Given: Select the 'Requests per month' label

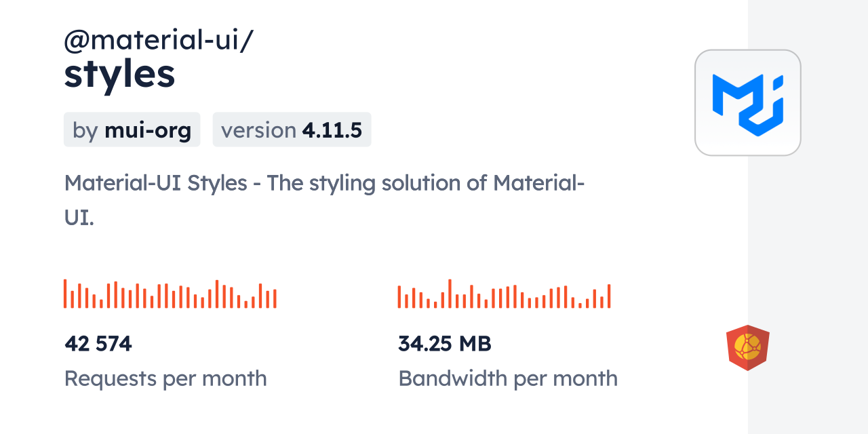Looking at the screenshot, I should pos(165,378).
